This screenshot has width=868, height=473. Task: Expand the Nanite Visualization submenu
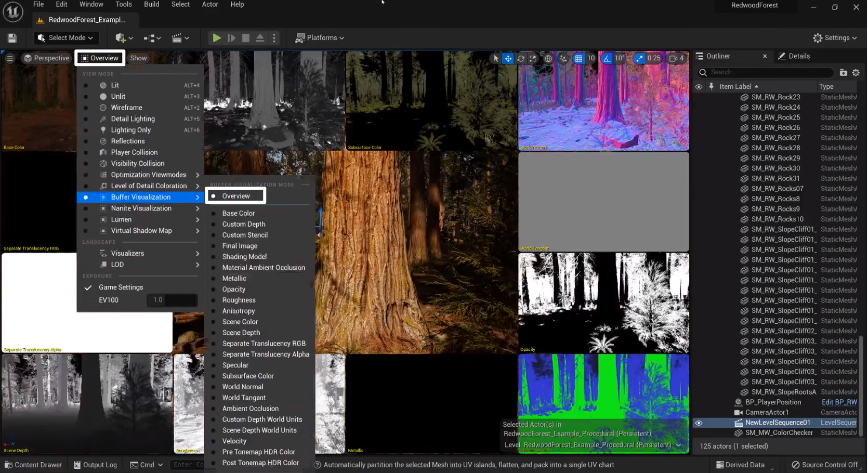click(x=141, y=208)
